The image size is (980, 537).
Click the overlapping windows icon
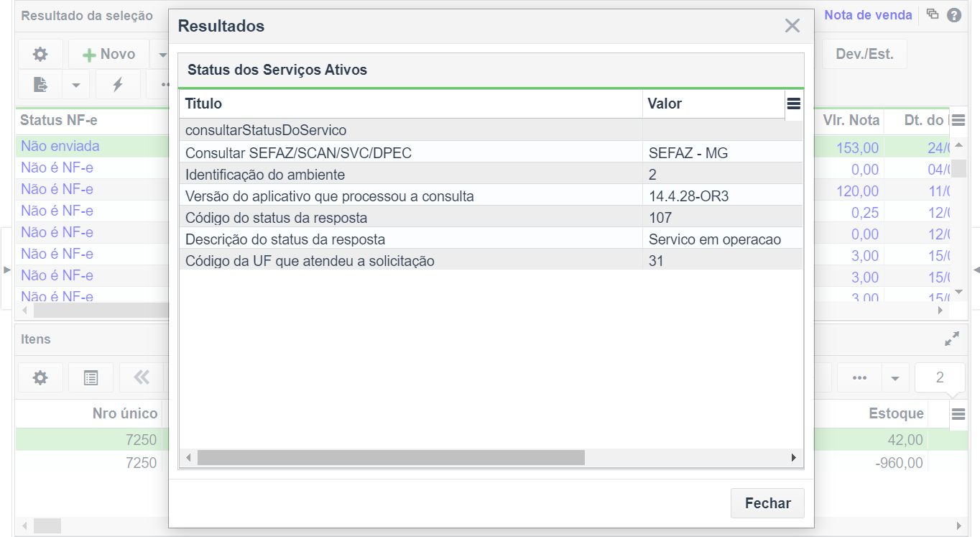(x=933, y=14)
